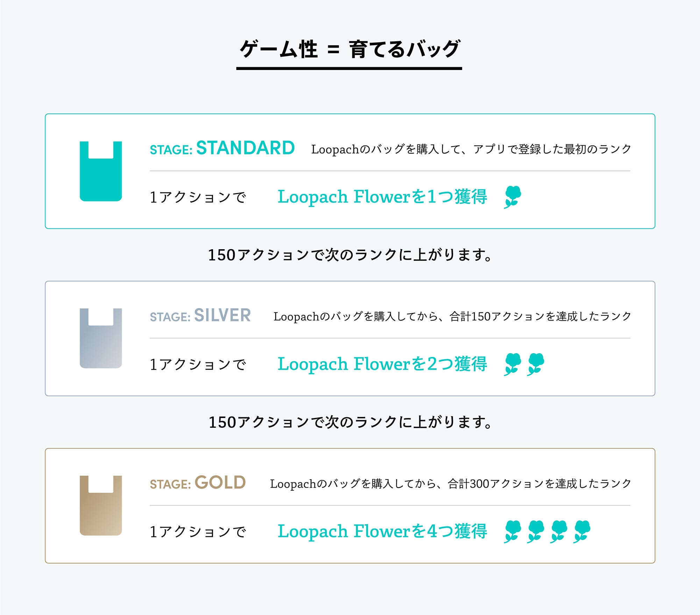This screenshot has width=700, height=615.
Task: Click the second flower icon in Silver card
Action: click(536, 364)
